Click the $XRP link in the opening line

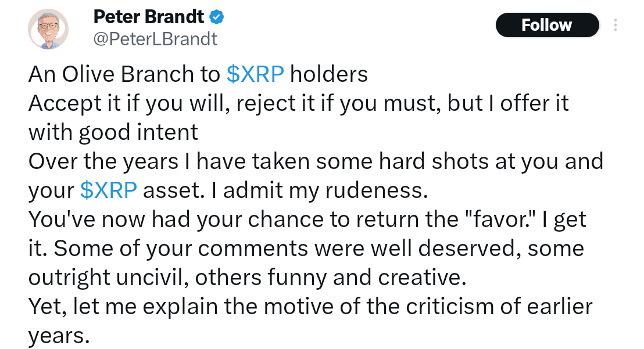[255, 74]
